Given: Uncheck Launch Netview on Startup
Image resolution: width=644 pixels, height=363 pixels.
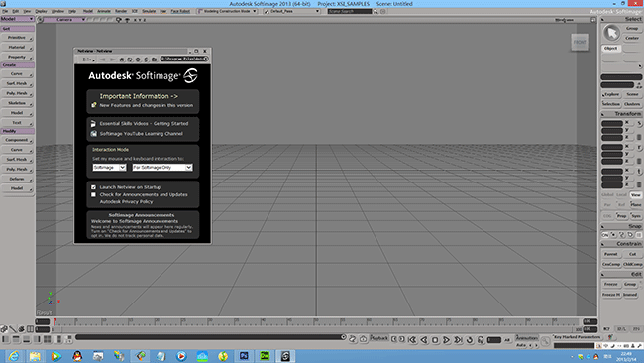Looking at the screenshot, I should [94, 187].
